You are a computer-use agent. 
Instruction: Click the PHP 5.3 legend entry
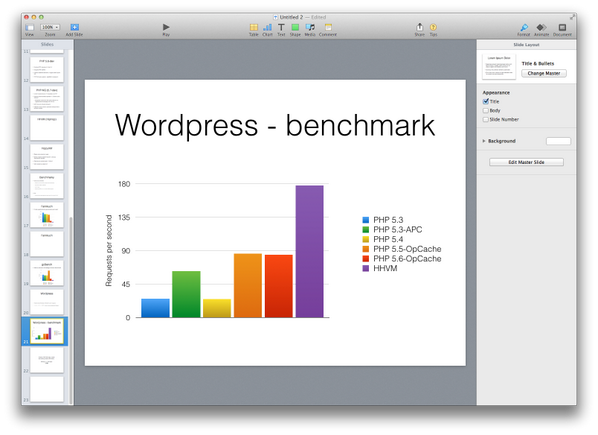click(383, 220)
